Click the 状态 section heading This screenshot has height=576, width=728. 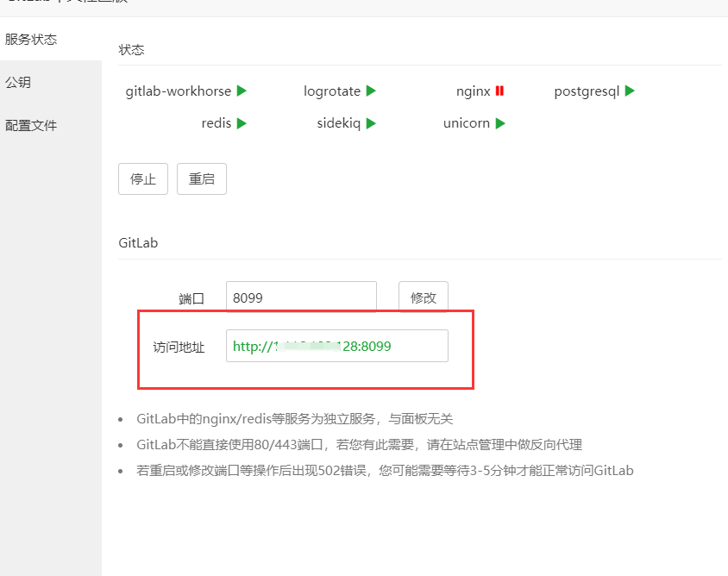pyautogui.click(x=131, y=50)
